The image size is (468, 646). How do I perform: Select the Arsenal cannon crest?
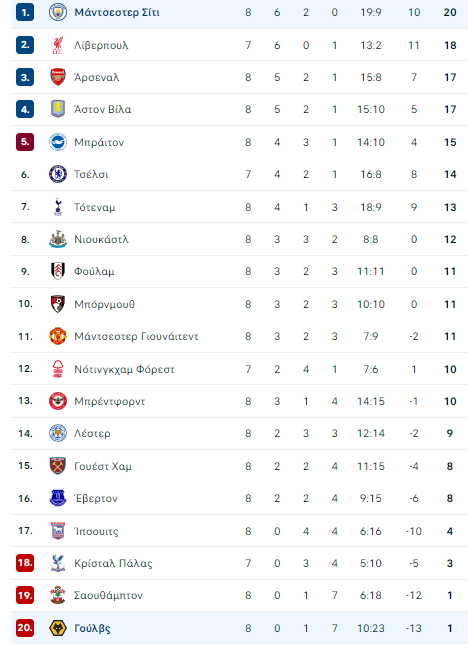pyautogui.click(x=58, y=77)
